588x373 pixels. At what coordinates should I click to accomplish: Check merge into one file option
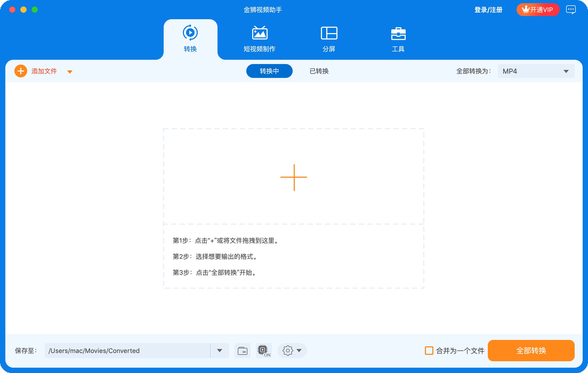pyautogui.click(x=429, y=351)
